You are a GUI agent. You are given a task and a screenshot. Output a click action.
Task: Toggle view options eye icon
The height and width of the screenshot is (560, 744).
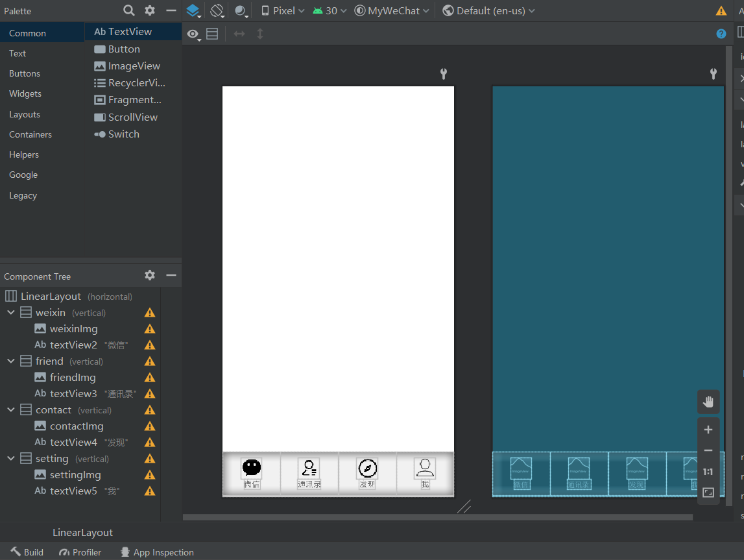tap(193, 34)
